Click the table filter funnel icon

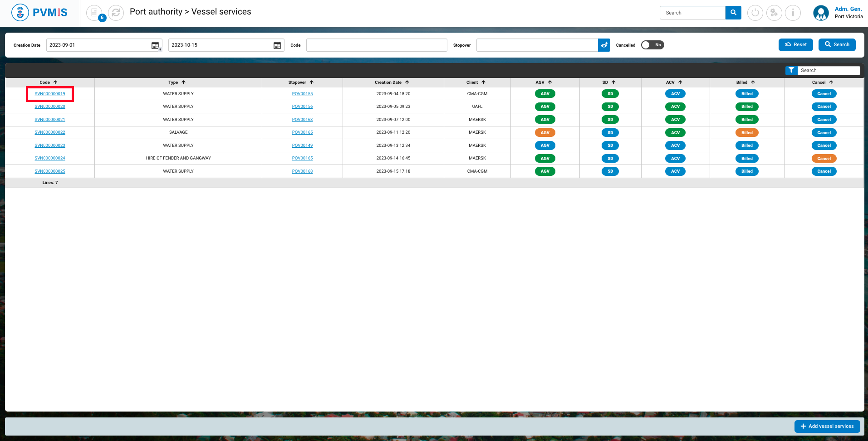(x=791, y=70)
